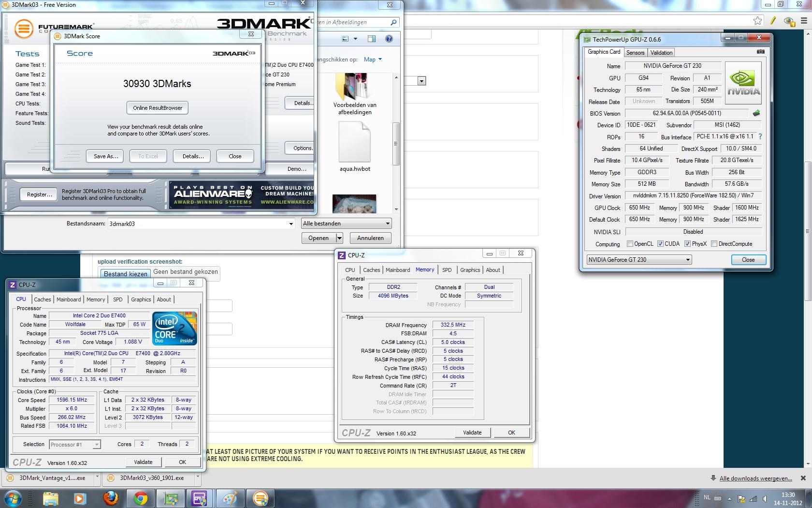Open the Mainboard tab in the CPU-Z CPU window
This screenshot has width=812, height=508.
(x=69, y=299)
